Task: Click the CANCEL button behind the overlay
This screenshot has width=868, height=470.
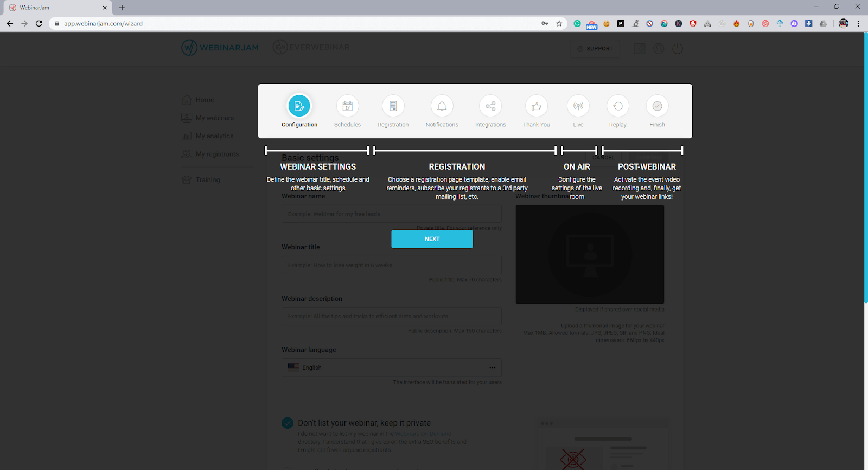Action: pyautogui.click(x=604, y=157)
